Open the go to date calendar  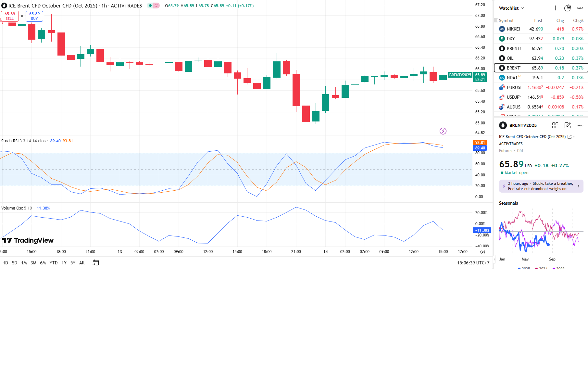click(95, 263)
